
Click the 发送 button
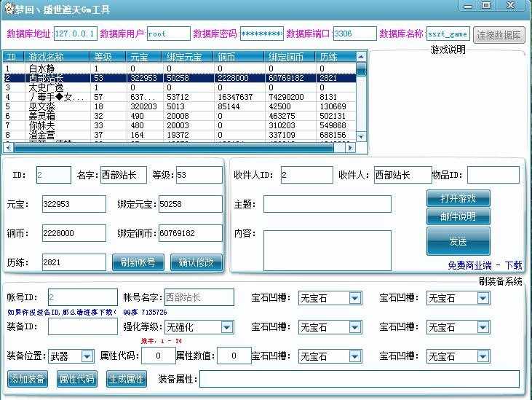coord(458,241)
